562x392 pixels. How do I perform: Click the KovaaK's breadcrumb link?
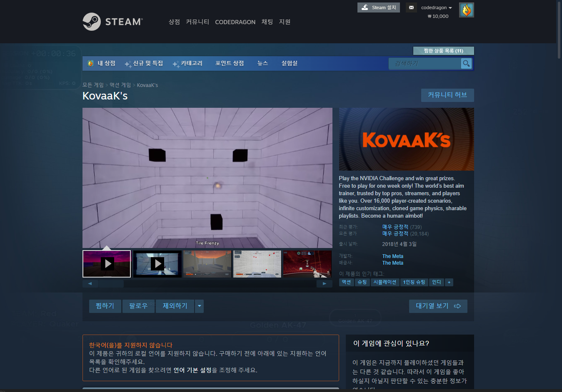coord(147,85)
